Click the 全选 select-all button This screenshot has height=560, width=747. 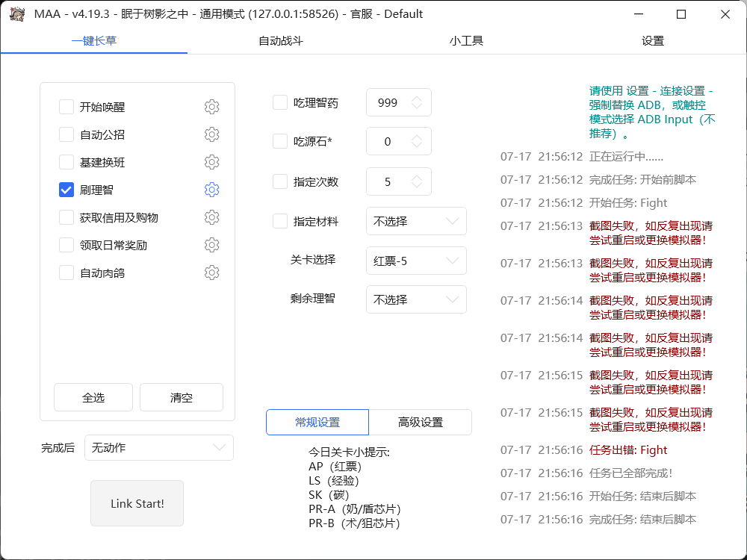pos(93,397)
